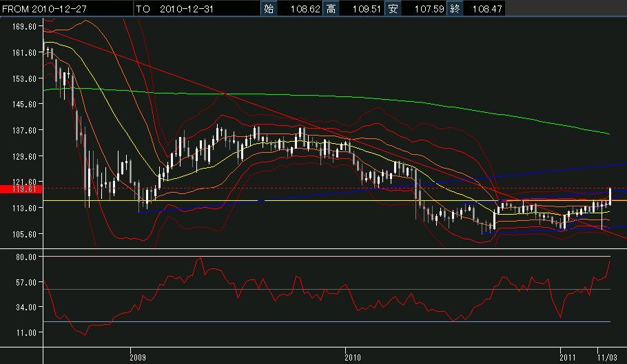Viewport: 627px width, 364px height.
Task: Click the 2010 year marker on time axis
Action: pos(352,357)
